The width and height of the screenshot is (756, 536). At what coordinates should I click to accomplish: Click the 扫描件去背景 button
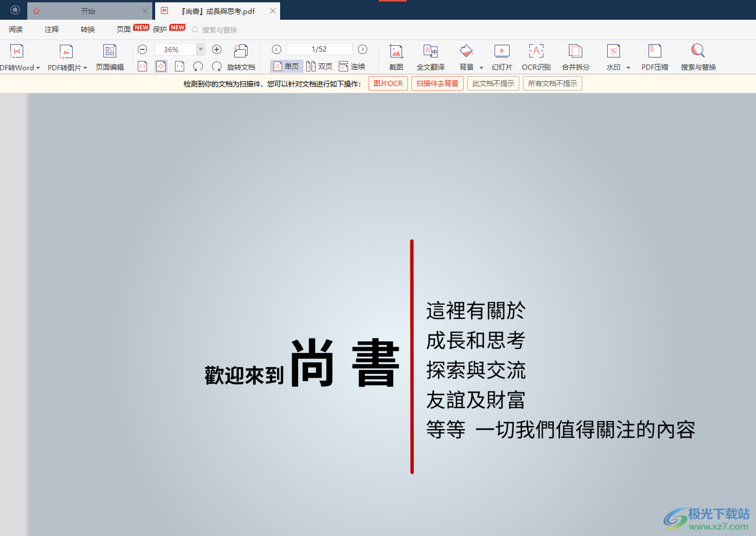[x=438, y=84]
